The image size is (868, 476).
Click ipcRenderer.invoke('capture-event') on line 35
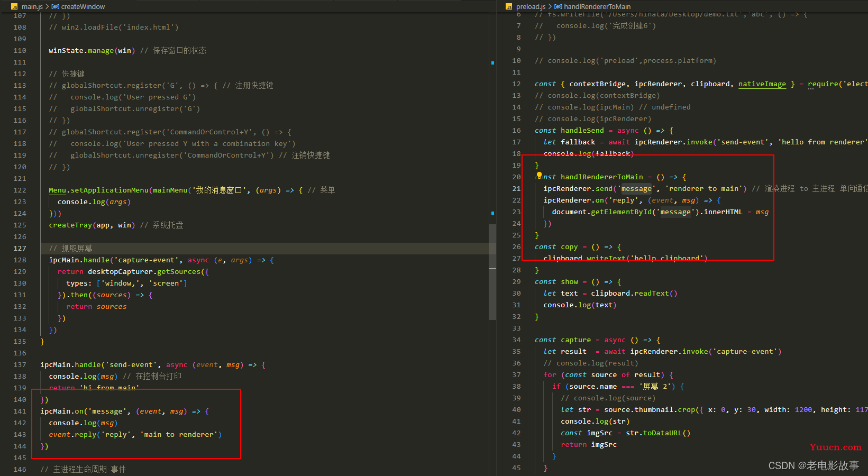coord(706,352)
